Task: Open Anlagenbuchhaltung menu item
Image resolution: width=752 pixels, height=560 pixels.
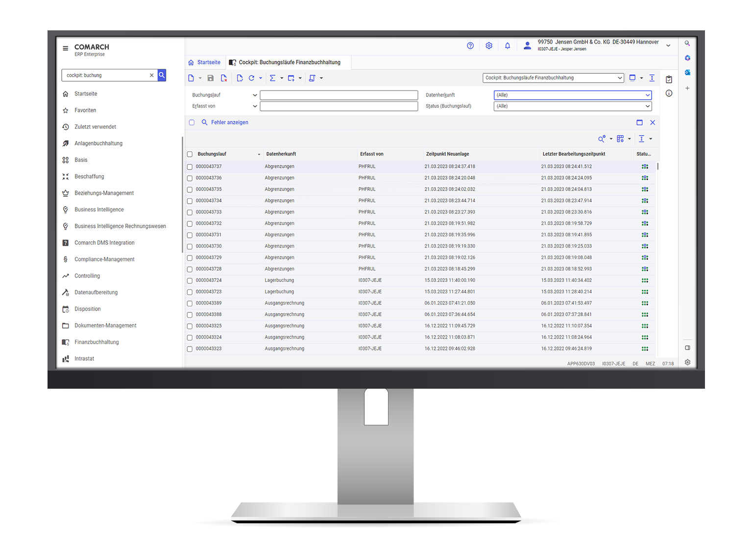Action: pos(98,144)
